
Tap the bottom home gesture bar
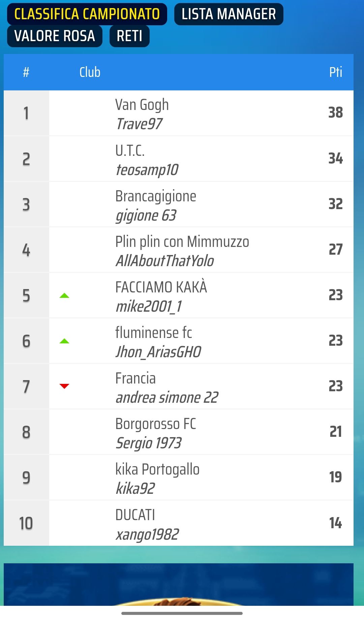[182, 613]
